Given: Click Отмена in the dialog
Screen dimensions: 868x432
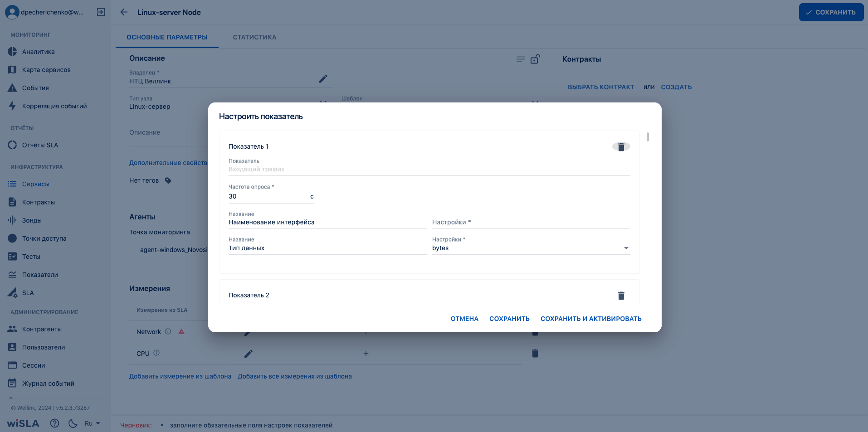Looking at the screenshot, I should (464, 319).
